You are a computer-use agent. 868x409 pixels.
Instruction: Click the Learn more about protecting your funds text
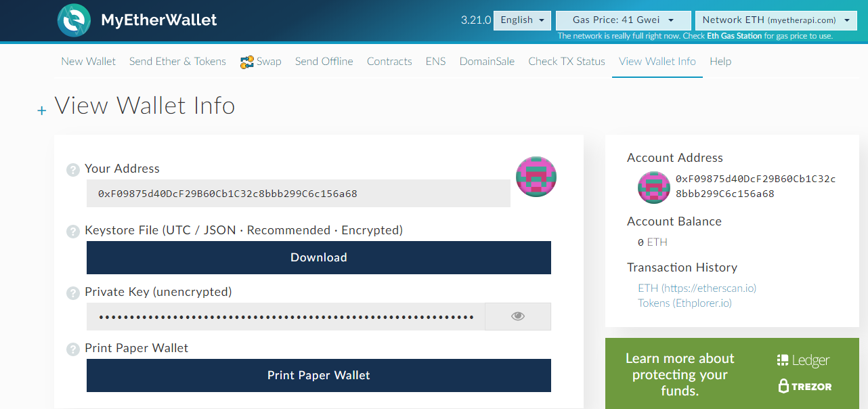pos(680,374)
